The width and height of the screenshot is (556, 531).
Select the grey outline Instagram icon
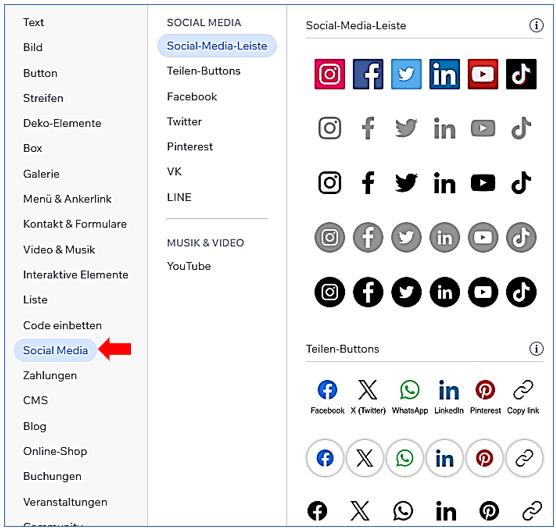coord(329,128)
